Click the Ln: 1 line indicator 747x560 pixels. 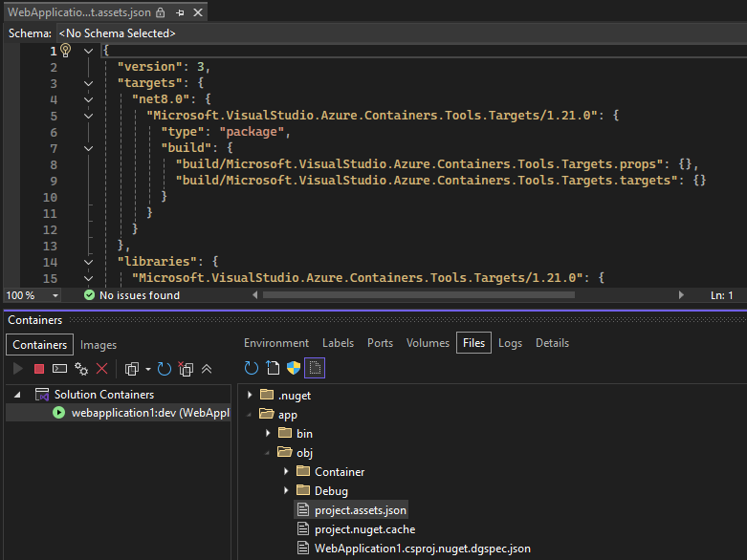721,295
